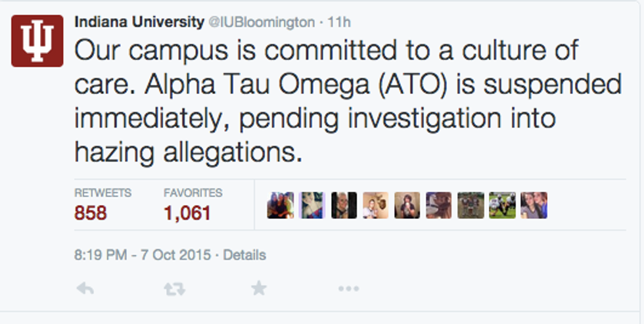Click the Indiana University trident logo avatar
This screenshot has height=324, width=644.
tap(37, 41)
